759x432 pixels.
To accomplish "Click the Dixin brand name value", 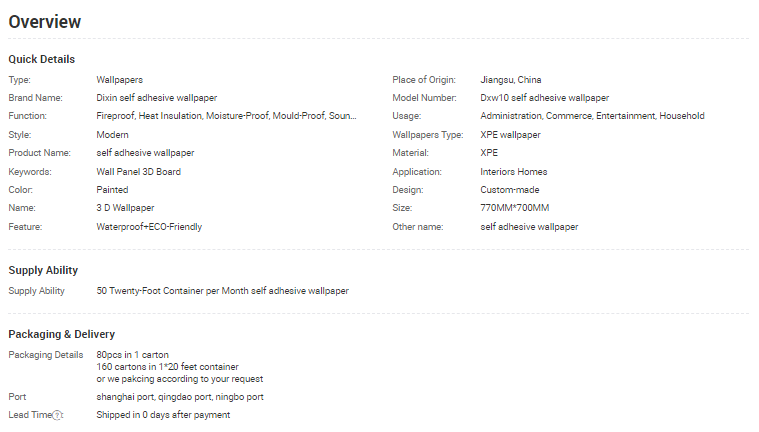I will (x=156, y=98).
